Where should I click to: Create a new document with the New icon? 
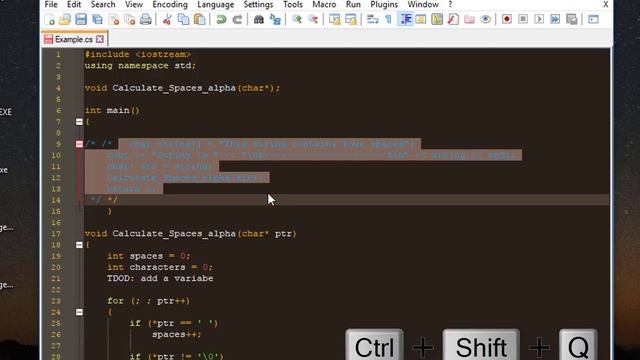(49, 19)
